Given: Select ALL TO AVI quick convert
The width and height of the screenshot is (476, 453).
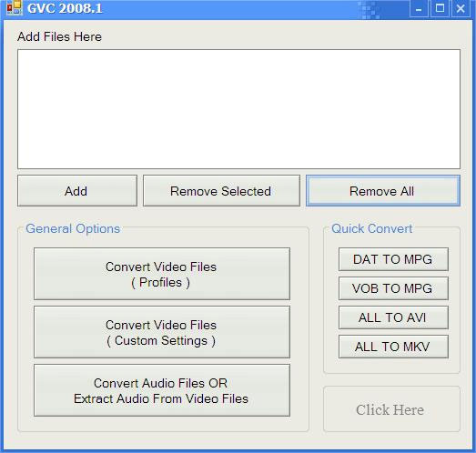Looking at the screenshot, I should [x=393, y=317].
